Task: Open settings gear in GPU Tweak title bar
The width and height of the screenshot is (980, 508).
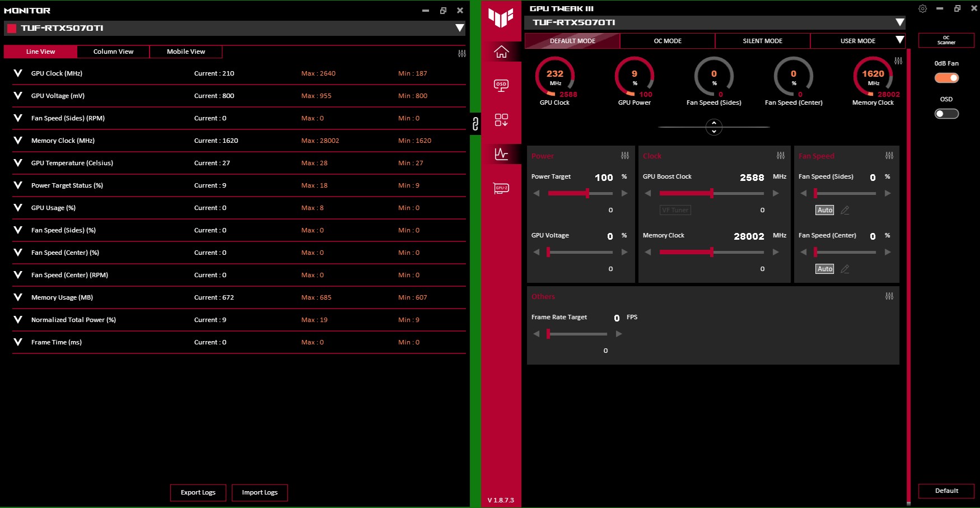Action: (x=922, y=9)
